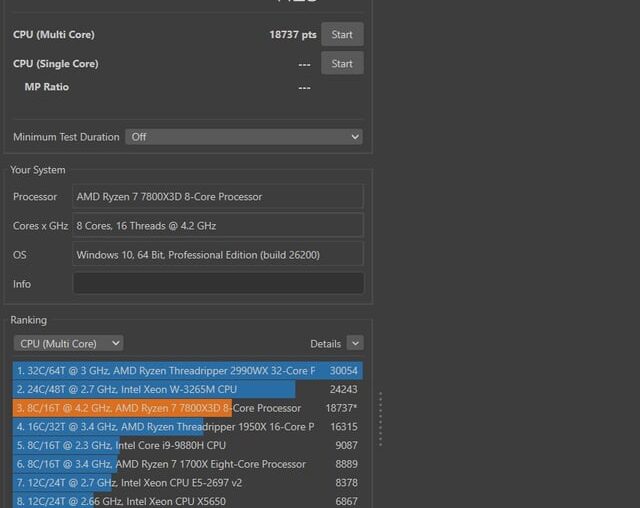Click the MP Ratio label
640x508 pixels.
click(47, 87)
